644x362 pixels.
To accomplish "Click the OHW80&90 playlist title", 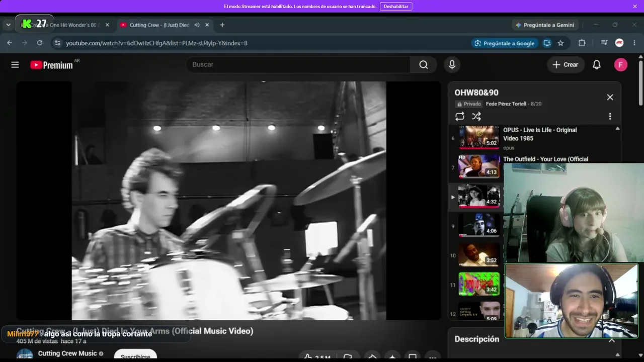I will (476, 93).
